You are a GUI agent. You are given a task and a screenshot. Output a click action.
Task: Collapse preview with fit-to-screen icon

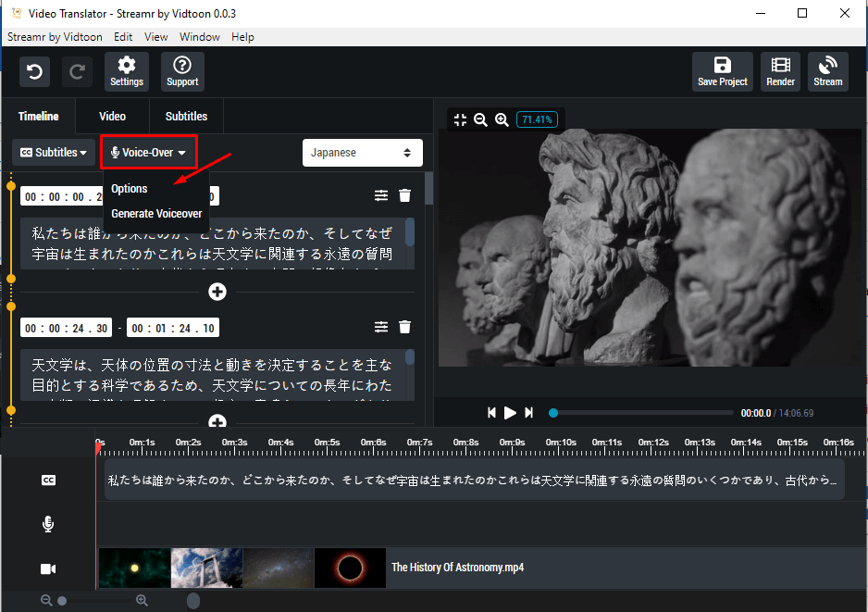tap(460, 119)
